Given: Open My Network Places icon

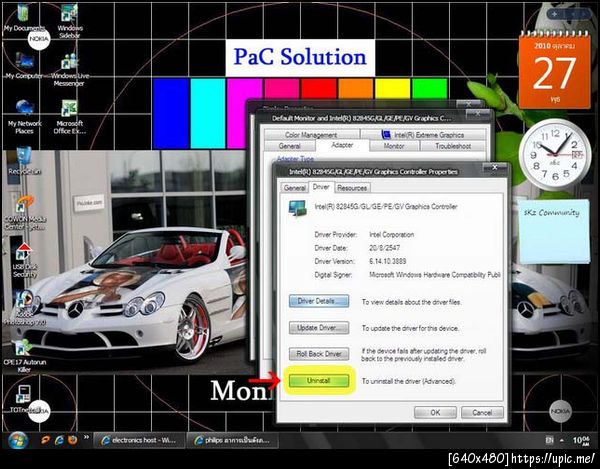Looking at the screenshot, I should 24,116.
